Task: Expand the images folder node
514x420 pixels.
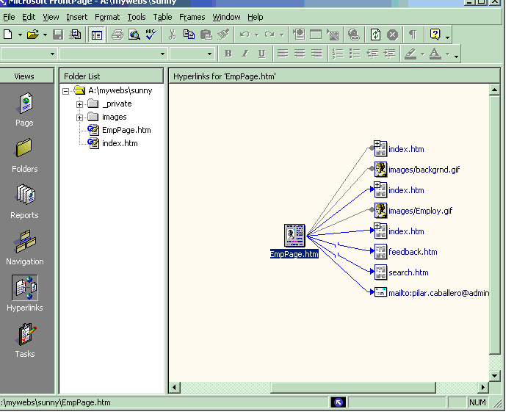Action: coord(80,117)
